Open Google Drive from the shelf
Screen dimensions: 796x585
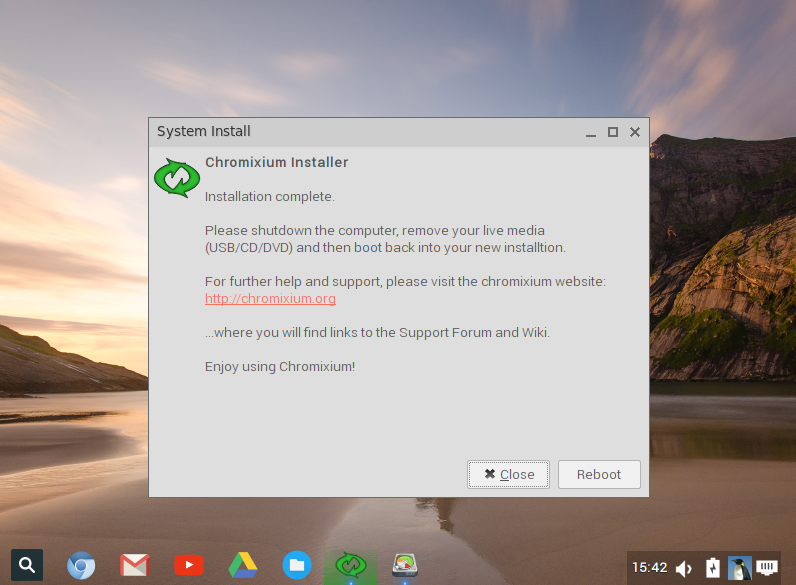pos(243,565)
